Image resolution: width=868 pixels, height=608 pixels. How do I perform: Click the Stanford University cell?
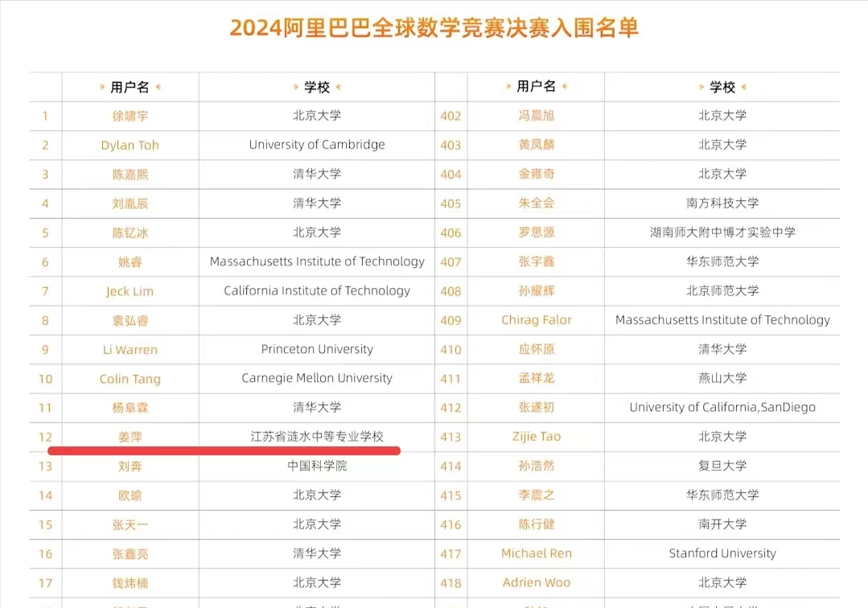tap(722, 553)
